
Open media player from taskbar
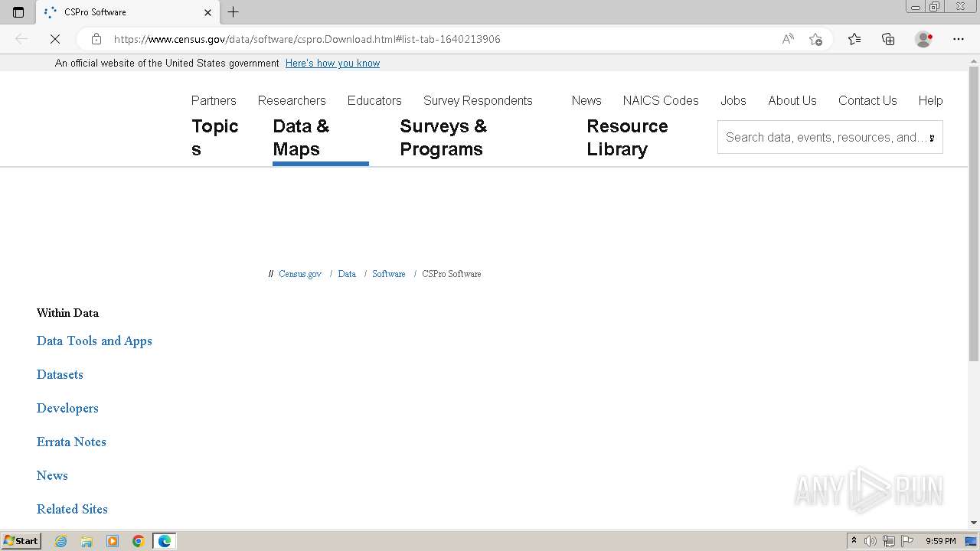(x=113, y=541)
